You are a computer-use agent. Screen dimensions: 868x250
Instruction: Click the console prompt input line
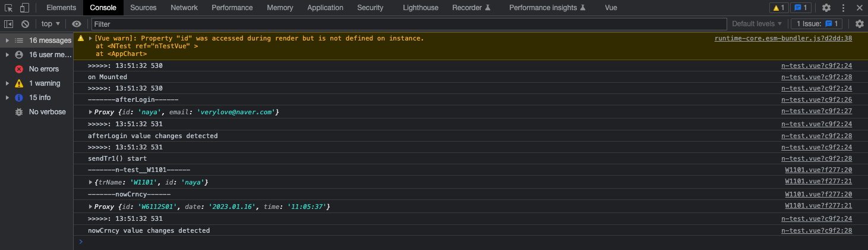[471, 242]
